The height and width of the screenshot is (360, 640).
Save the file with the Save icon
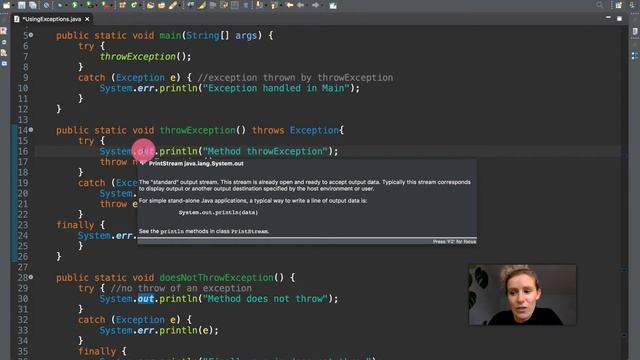click(x=21, y=5)
